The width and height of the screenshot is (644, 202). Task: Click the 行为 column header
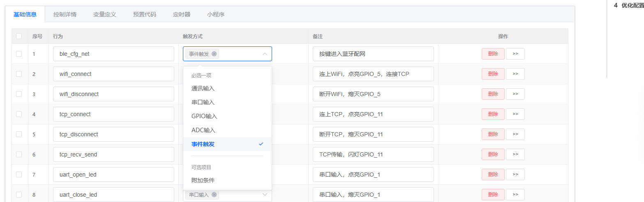(x=58, y=36)
